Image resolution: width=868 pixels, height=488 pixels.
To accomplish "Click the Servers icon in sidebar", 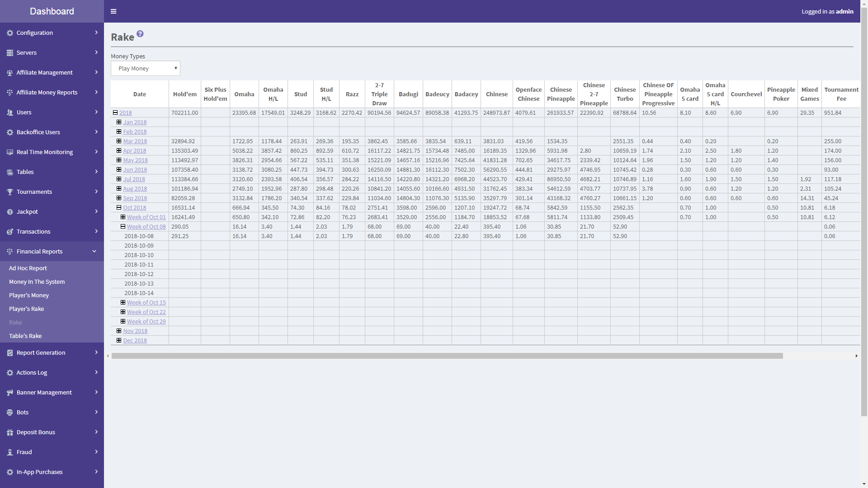I will 10,53.
